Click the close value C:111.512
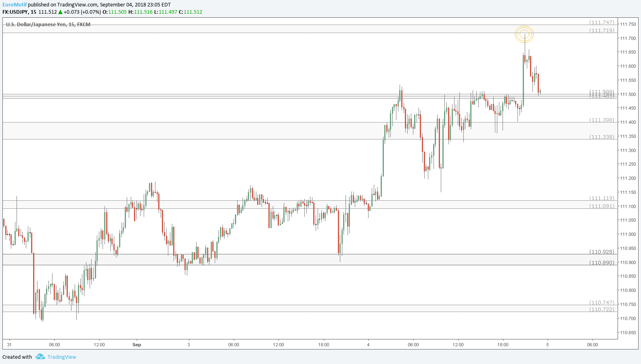 [191, 12]
